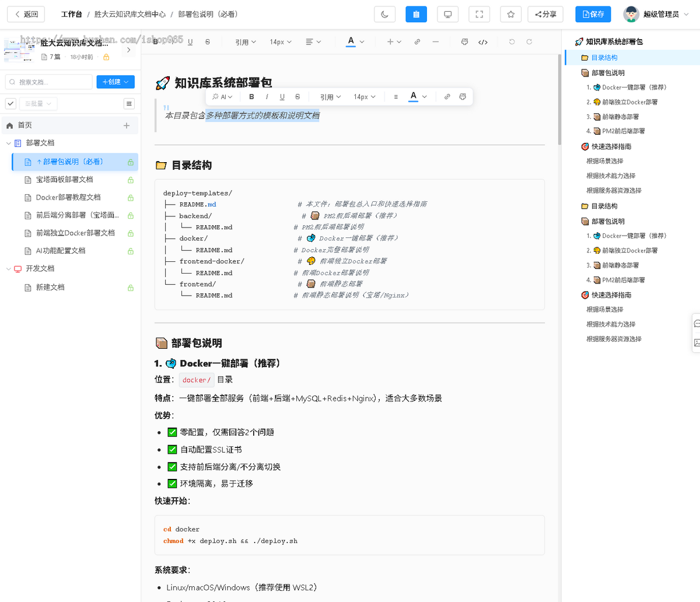Go to 首页 in the sidebar

(x=24, y=125)
